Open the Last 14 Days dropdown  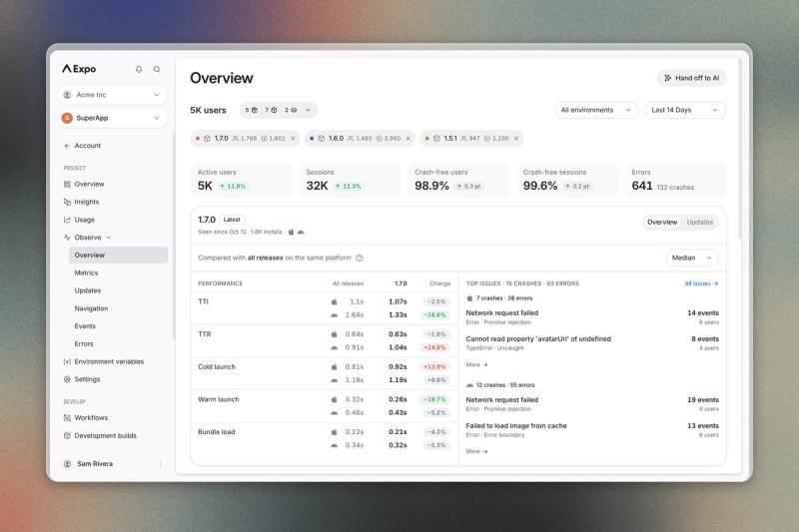pyautogui.click(x=685, y=110)
